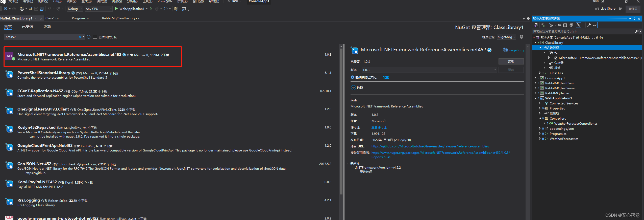The height and width of the screenshot is (220, 644).
Task: Close the NuGet: ClassLibrary1 tab
Action: pyautogui.click(x=41, y=18)
